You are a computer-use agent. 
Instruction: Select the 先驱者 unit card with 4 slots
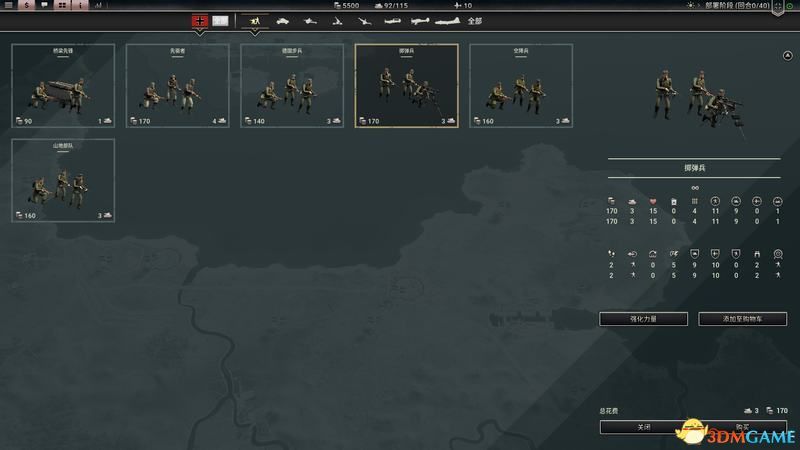point(178,86)
